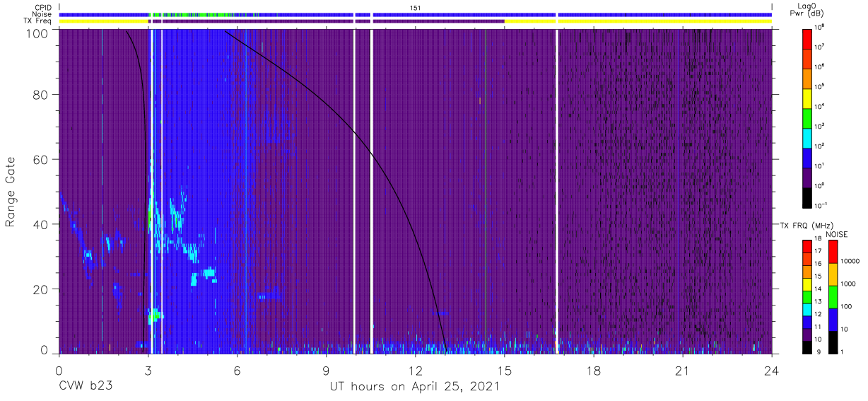Click the '10^-1' label on power colorbar
Image resolution: width=868 pixels, height=401 pixels.
point(821,205)
